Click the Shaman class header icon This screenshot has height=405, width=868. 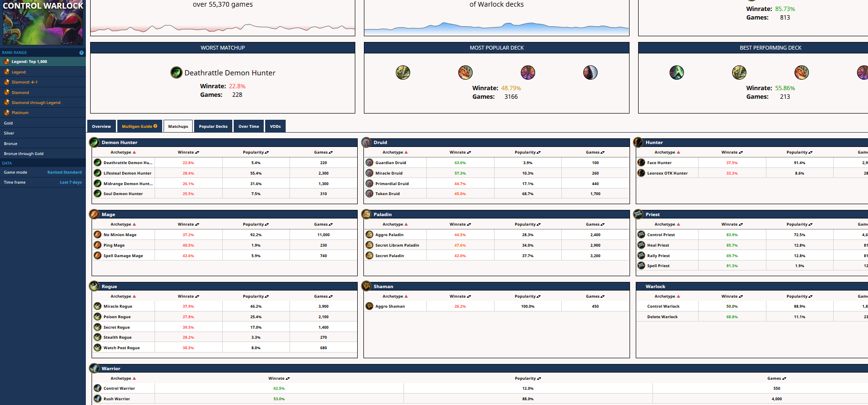click(x=366, y=286)
